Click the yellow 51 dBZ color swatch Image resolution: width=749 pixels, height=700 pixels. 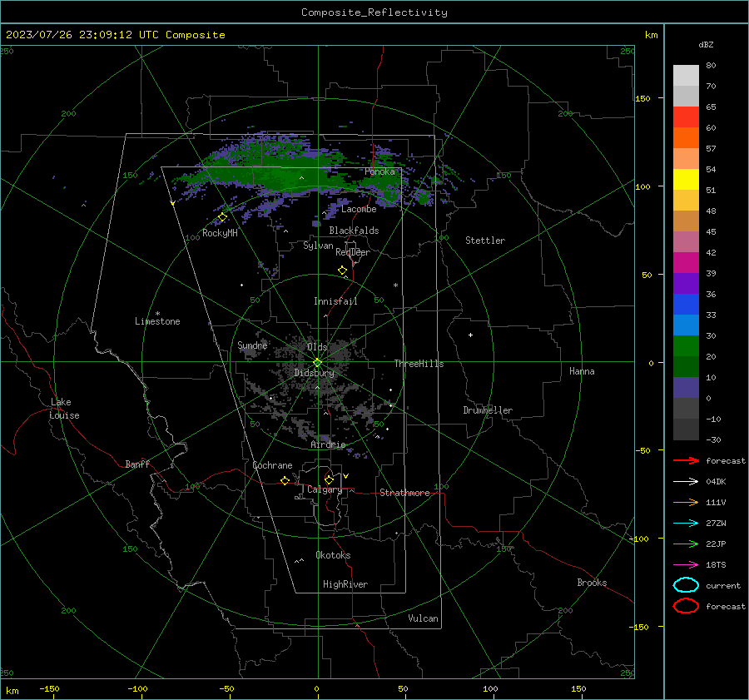point(686,179)
